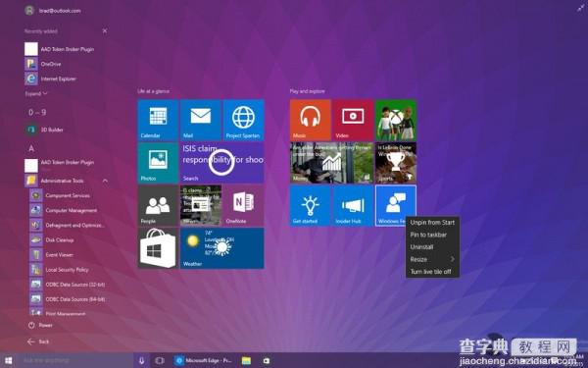588x368 pixels.
Task: Open the Insider Hub megaphone tile
Action: pos(353,205)
